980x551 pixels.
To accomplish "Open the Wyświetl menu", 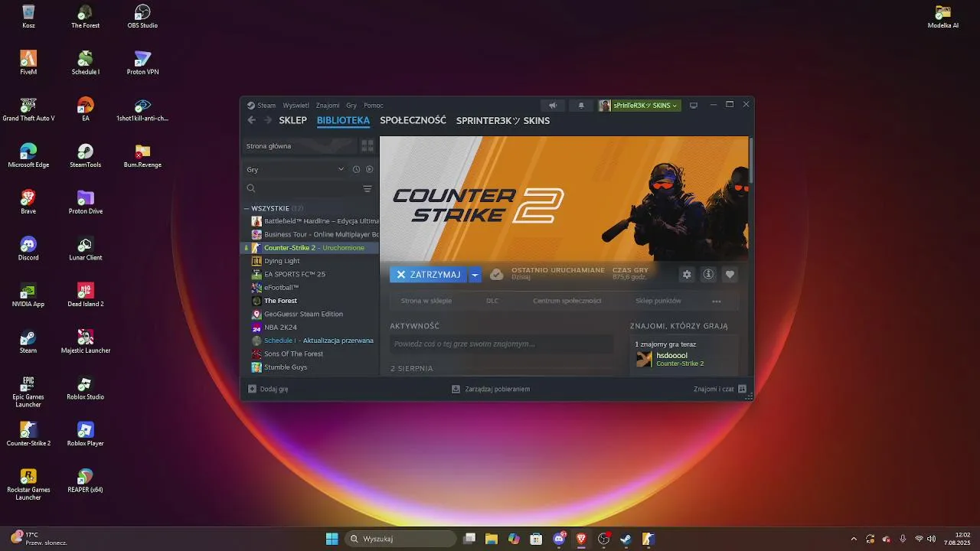I will pos(296,106).
